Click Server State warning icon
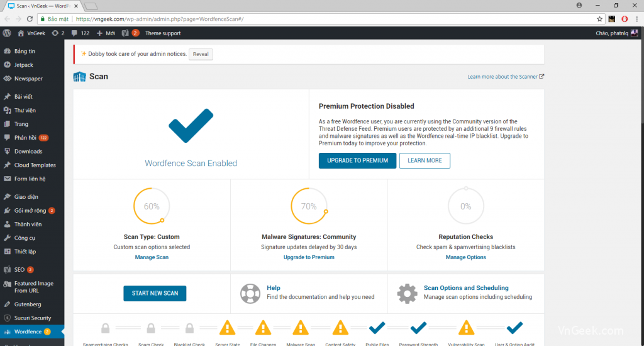 pyautogui.click(x=227, y=328)
